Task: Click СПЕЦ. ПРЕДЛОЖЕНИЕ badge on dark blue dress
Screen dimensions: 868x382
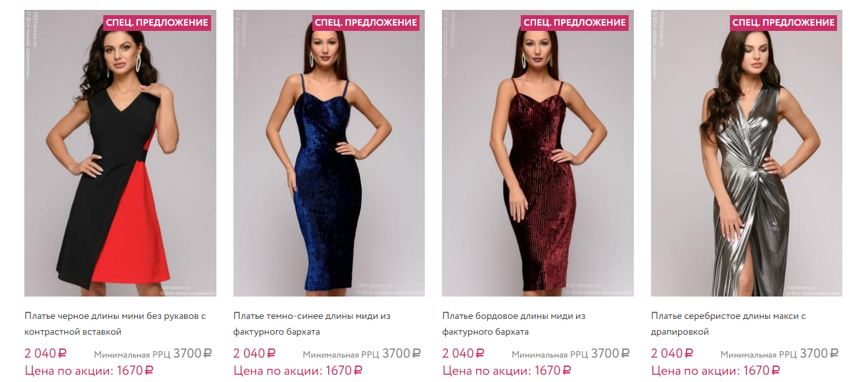Action: tap(366, 22)
